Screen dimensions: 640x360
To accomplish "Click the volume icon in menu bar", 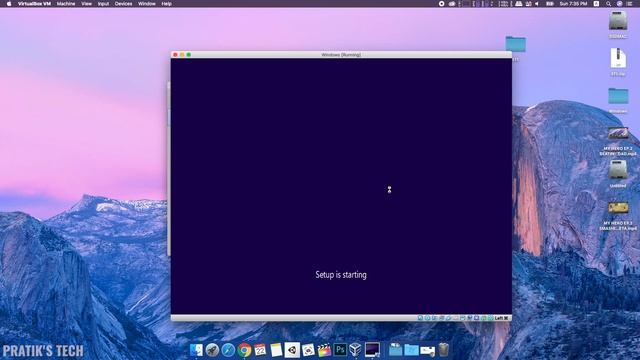I will (537, 4).
